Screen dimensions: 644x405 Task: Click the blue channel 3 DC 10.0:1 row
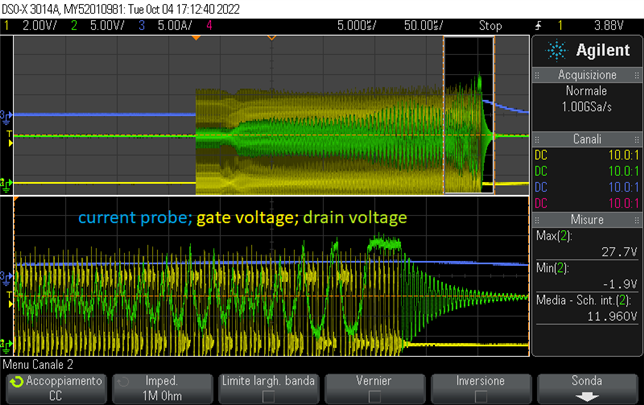tap(587, 187)
